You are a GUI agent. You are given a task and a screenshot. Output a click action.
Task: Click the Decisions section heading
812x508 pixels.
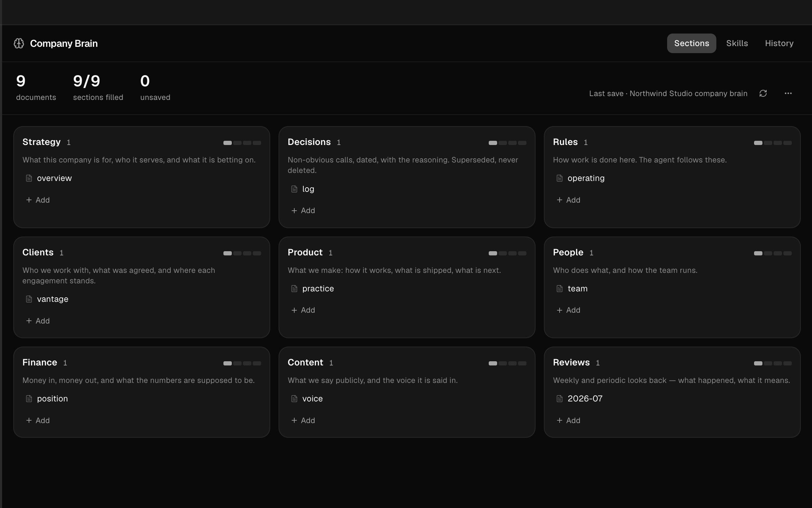(309, 142)
